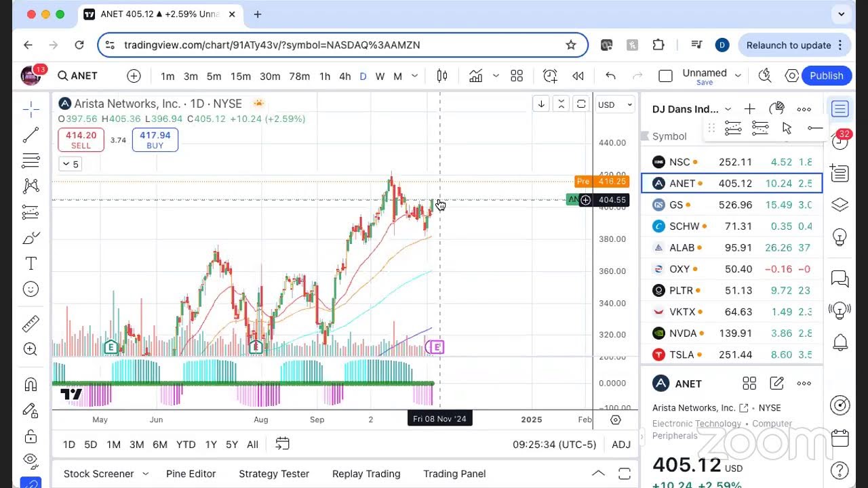The height and width of the screenshot is (488, 868).
Task: Select the YTD date range
Action: pos(186,445)
